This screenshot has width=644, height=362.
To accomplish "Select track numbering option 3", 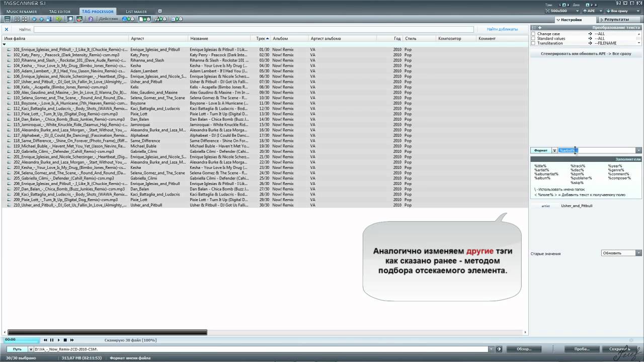I will (x=568, y=5).
